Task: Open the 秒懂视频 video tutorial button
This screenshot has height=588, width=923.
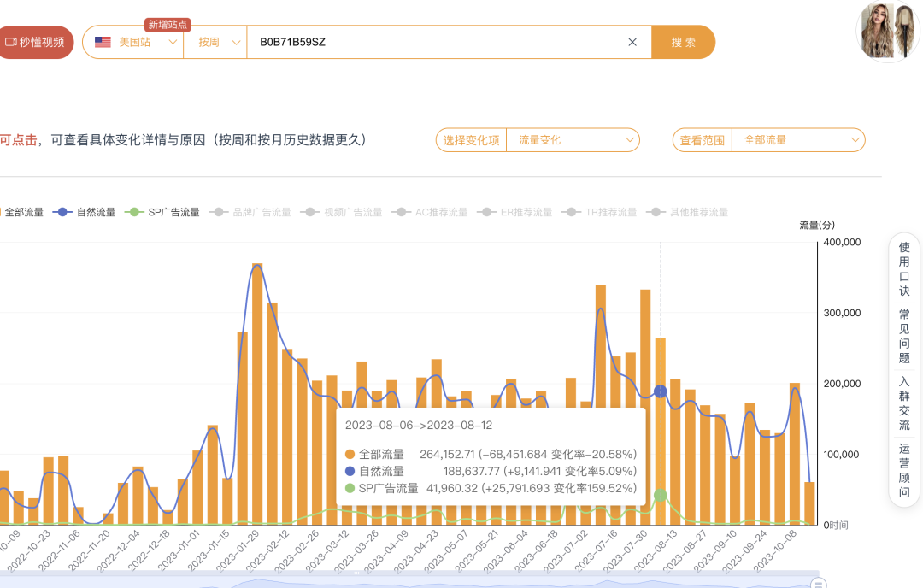Action: (35, 43)
